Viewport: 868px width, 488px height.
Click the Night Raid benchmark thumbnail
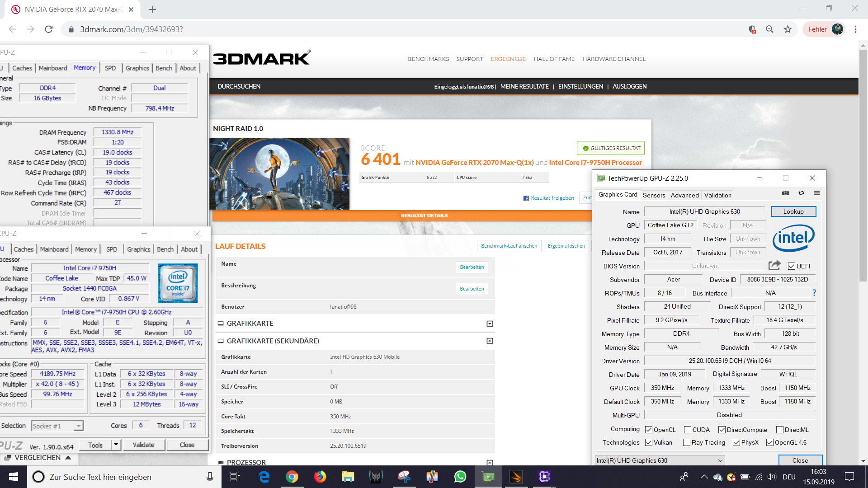point(279,174)
